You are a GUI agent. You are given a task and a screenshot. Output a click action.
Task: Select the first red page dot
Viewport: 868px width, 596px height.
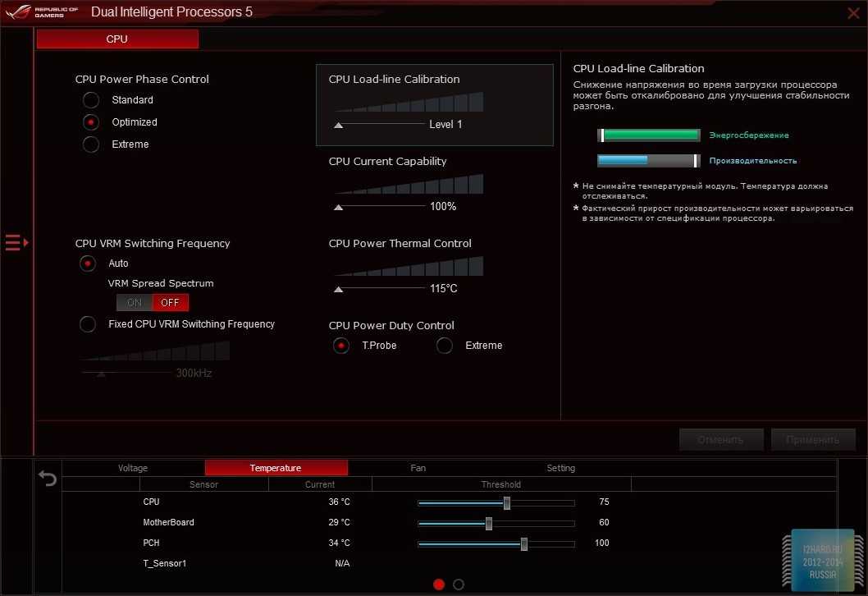coord(439,585)
